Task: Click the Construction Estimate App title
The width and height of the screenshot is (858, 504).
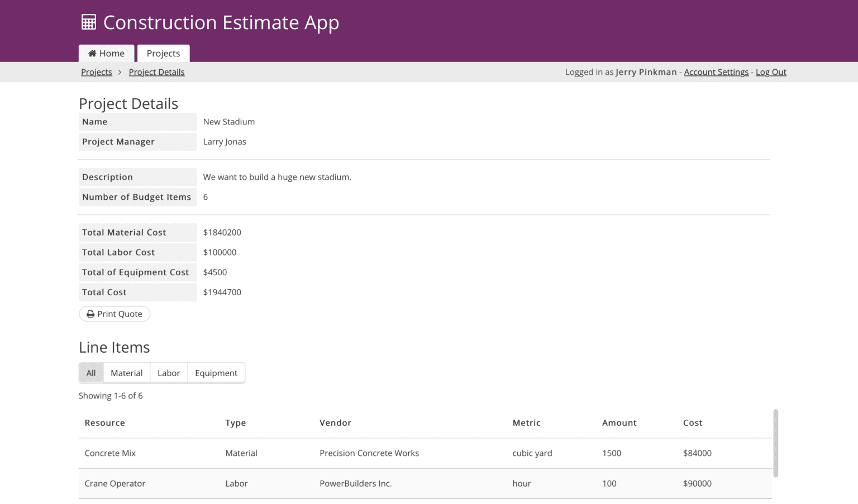Action: click(x=222, y=22)
